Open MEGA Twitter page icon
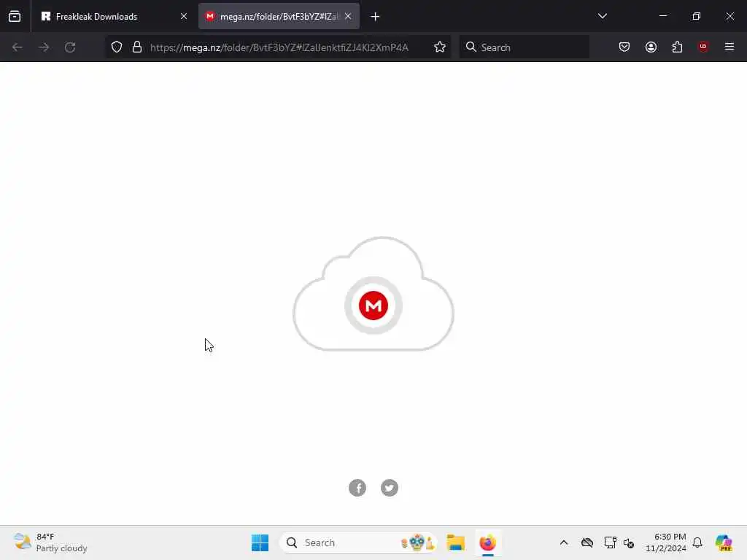 [x=390, y=488]
